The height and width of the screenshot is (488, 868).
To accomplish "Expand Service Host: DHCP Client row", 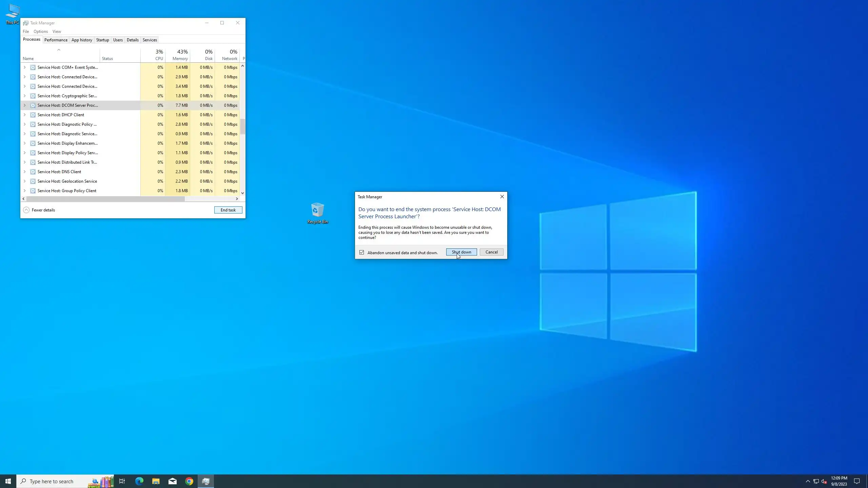I will [x=24, y=115].
